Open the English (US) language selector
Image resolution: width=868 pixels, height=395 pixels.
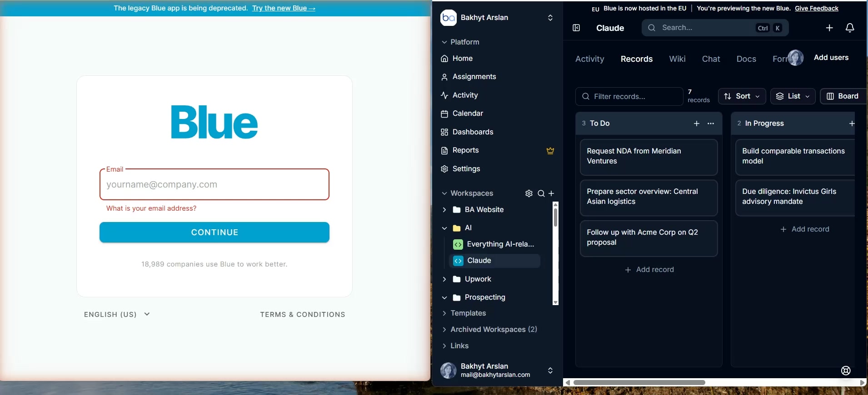[x=117, y=314]
